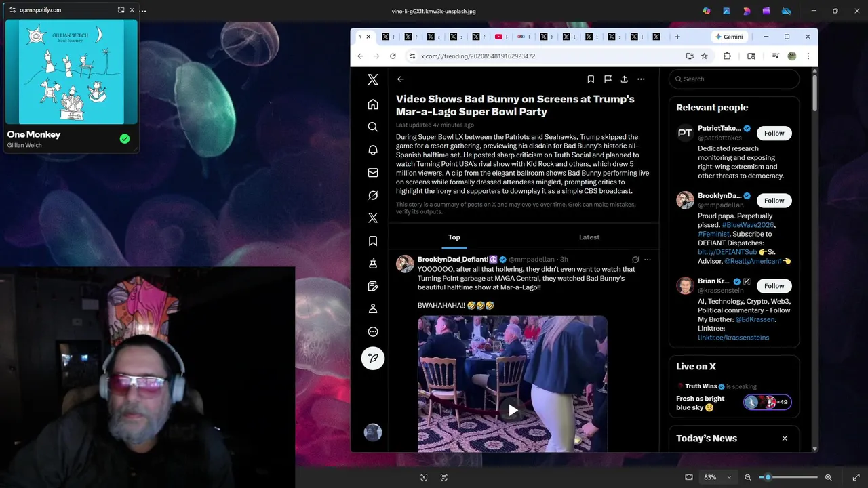Open Chrome profile avatar
This screenshot has height=488, width=868.
(x=791, y=56)
